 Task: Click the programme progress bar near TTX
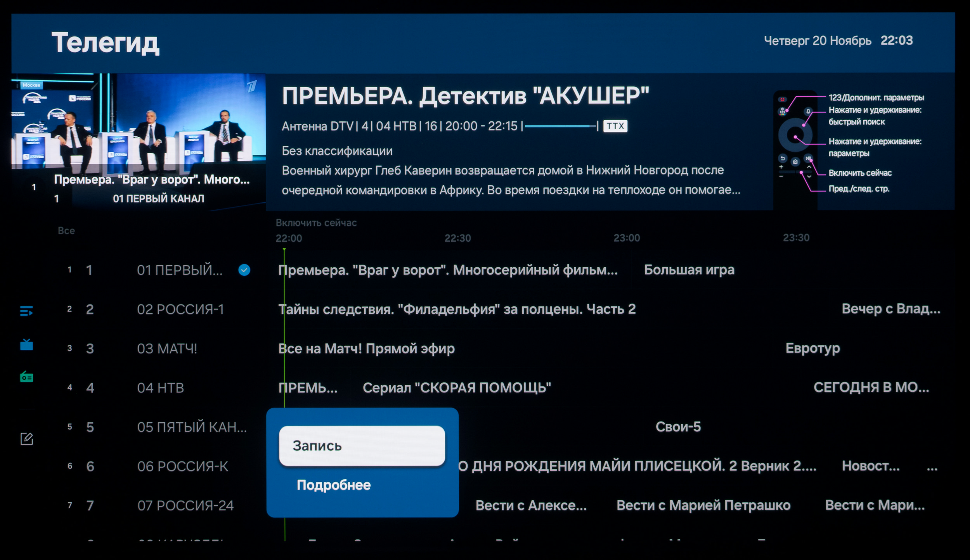pos(560,126)
